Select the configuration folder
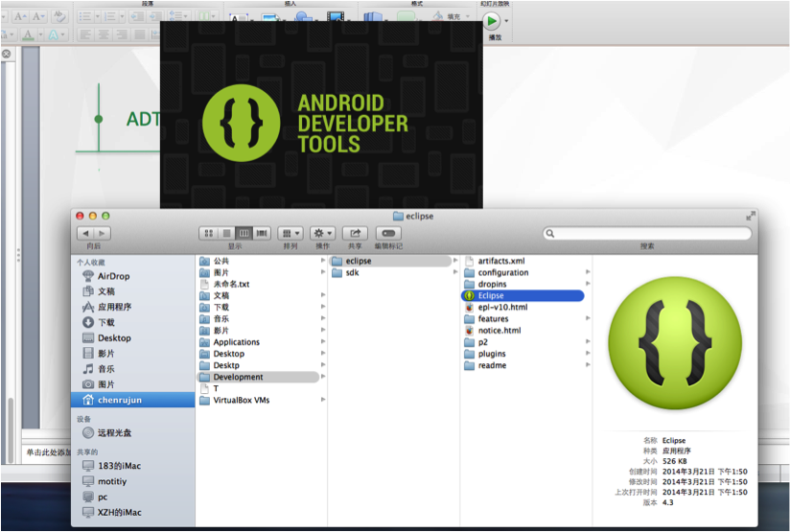The width and height of the screenshot is (790, 532). [x=497, y=272]
